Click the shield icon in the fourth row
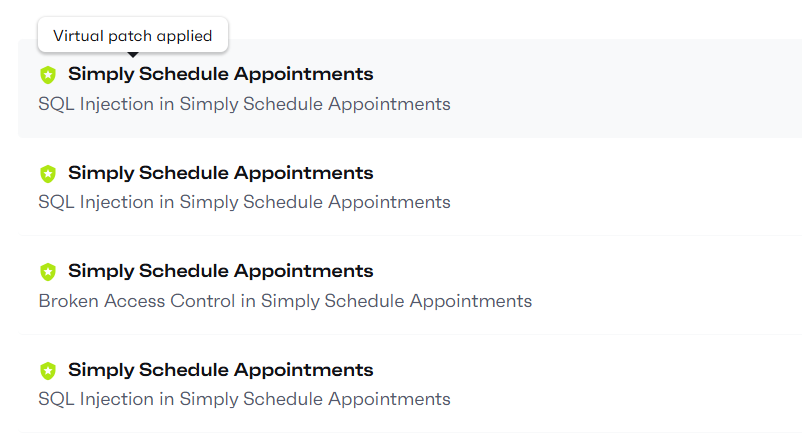Screen dimensions: 802x439 48,370
